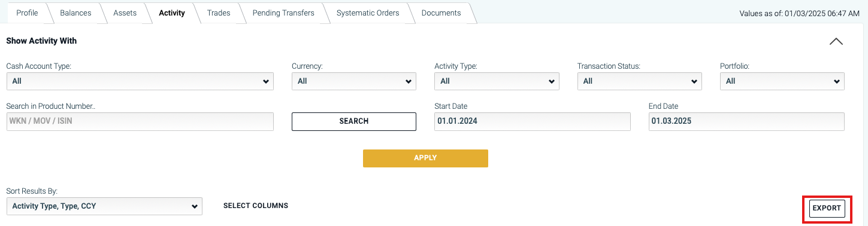Open SELECT COLUMNS options
This screenshot has width=868, height=226.
click(x=256, y=206)
